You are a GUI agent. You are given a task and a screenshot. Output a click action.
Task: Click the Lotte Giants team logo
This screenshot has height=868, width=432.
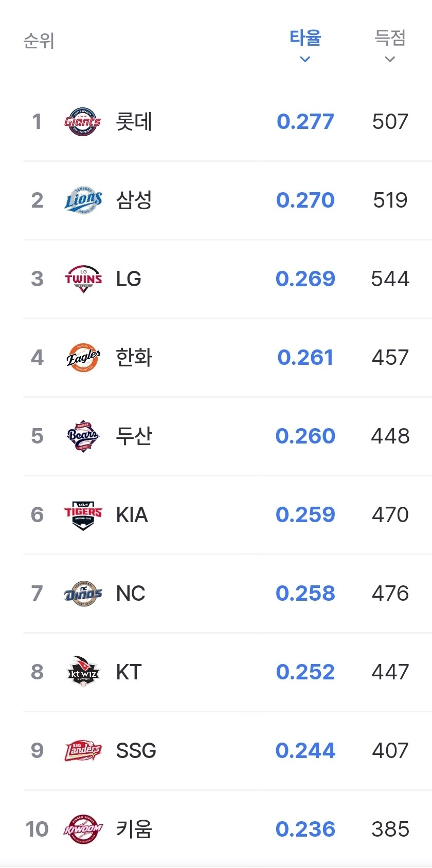(83, 122)
